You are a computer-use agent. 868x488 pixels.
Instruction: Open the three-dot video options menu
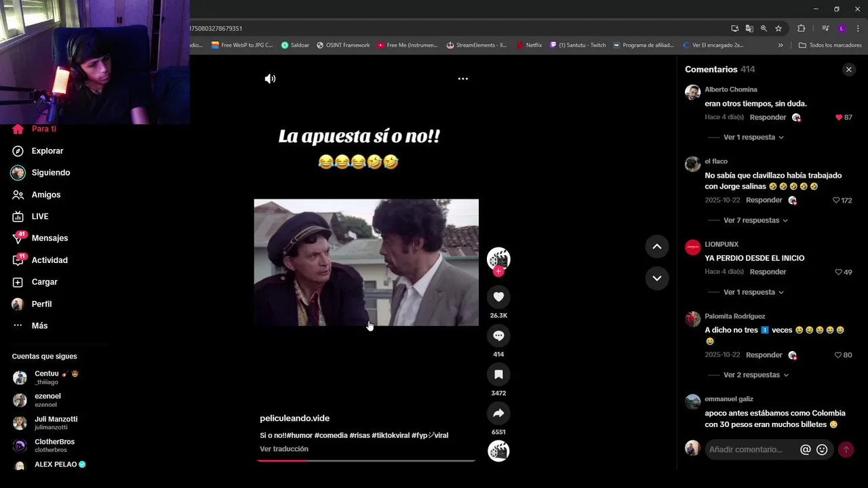(x=462, y=79)
